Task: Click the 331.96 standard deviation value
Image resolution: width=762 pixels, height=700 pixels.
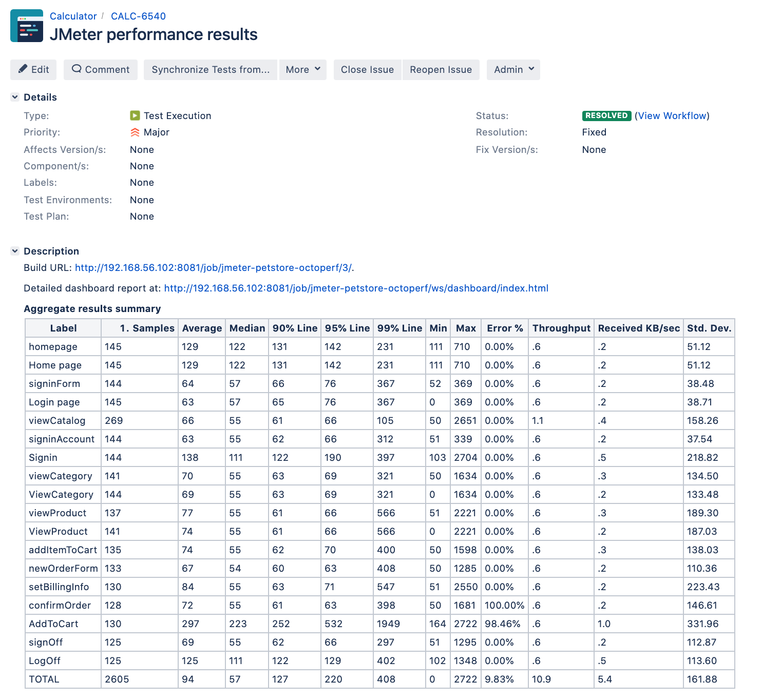Action: (709, 624)
